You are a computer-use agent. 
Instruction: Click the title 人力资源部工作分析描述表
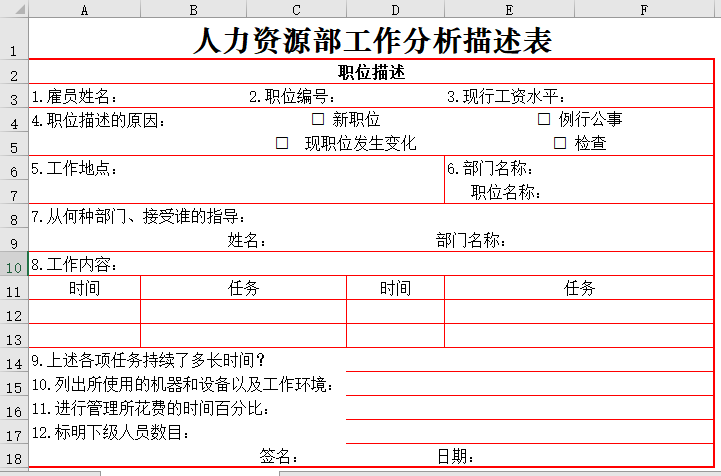(371, 42)
